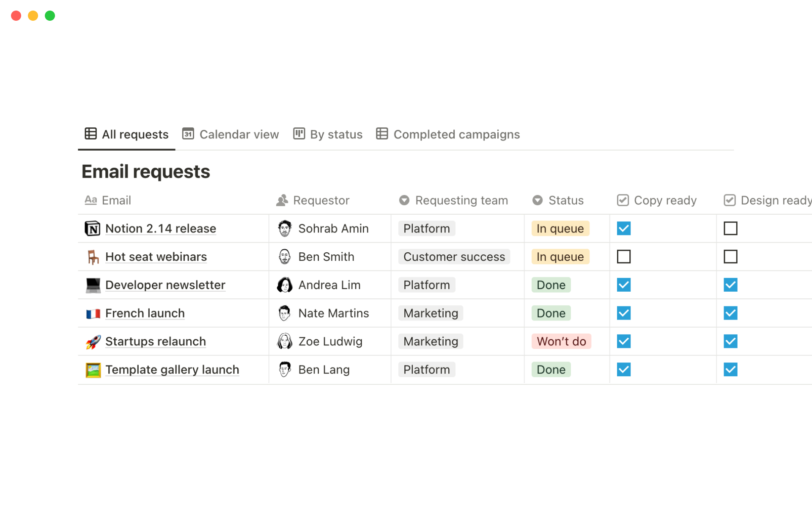
Task: Click Zoe Ludwig's avatar icon
Action: click(x=285, y=341)
